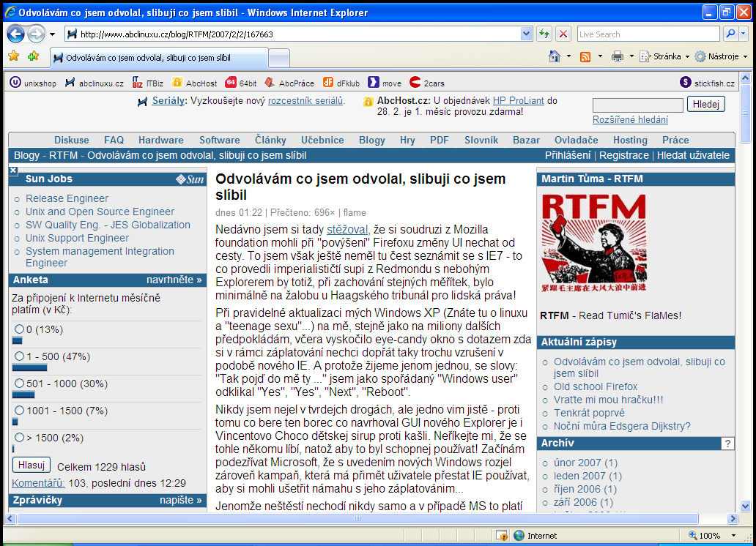
Task: Select poll option > 1500 (2%)
Action: click(x=19, y=437)
